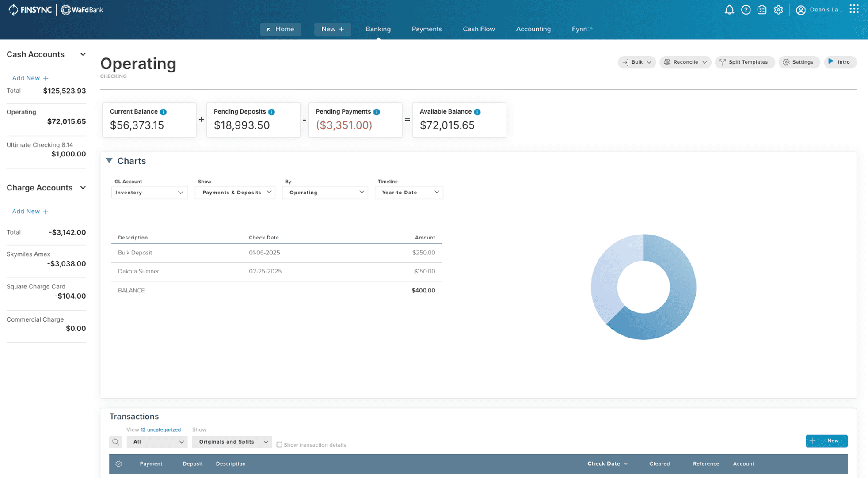Click the Pending Payments info icon
Screen dimensions: 868x478
pos(377,112)
